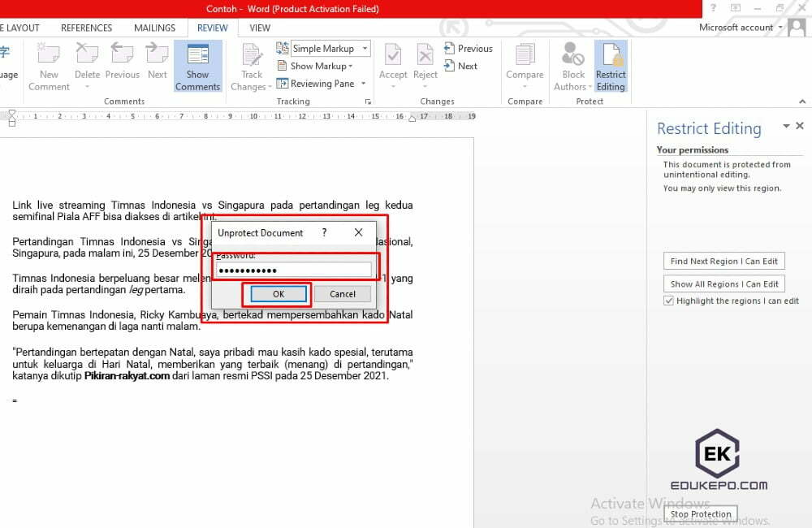Image resolution: width=812 pixels, height=528 pixels.
Task: Open the MAILINGS ribbon tab
Action: (x=154, y=27)
